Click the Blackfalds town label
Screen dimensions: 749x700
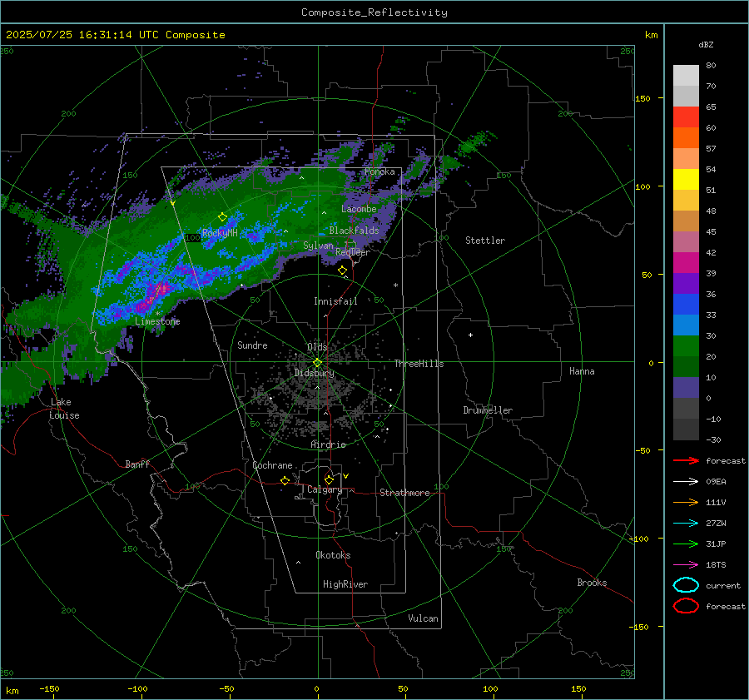coord(354,231)
